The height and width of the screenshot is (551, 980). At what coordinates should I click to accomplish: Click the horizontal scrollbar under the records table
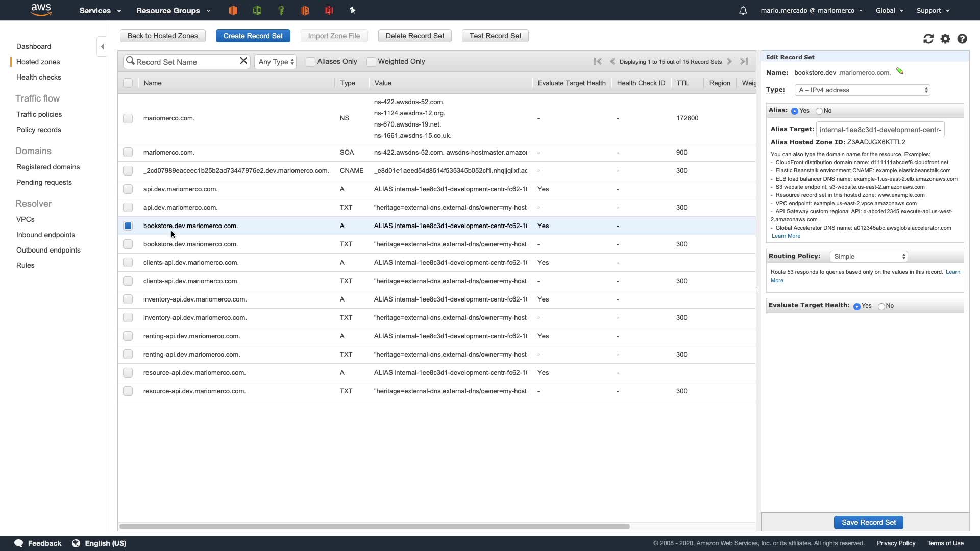pyautogui.click(x=374, y=526)
